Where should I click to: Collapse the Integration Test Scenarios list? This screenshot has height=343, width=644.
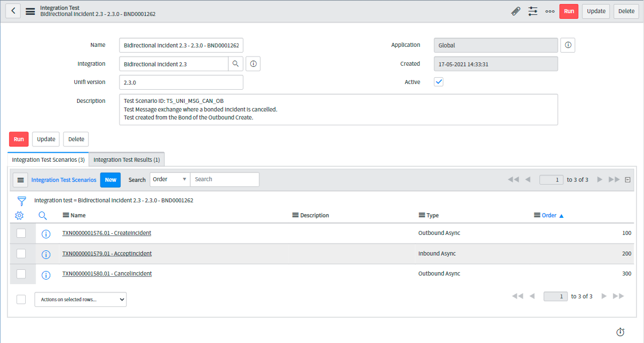pyautogui.click(x=627, y=180)
